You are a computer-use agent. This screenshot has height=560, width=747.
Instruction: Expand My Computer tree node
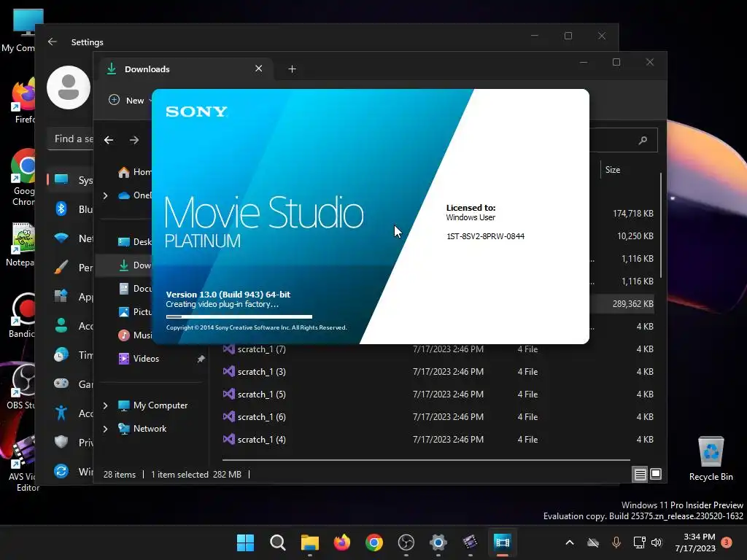(x=105, y=405)
